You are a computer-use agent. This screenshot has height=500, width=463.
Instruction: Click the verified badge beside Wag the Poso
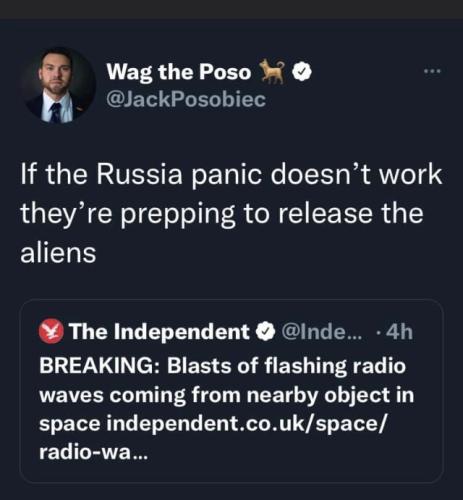point(302,72)
